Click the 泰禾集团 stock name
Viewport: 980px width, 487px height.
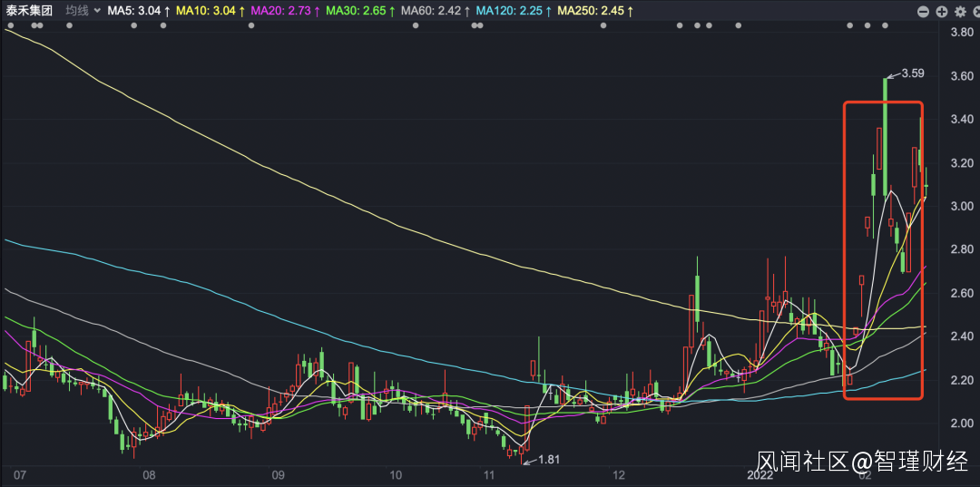pyautogui.click(x=29, y=11)
